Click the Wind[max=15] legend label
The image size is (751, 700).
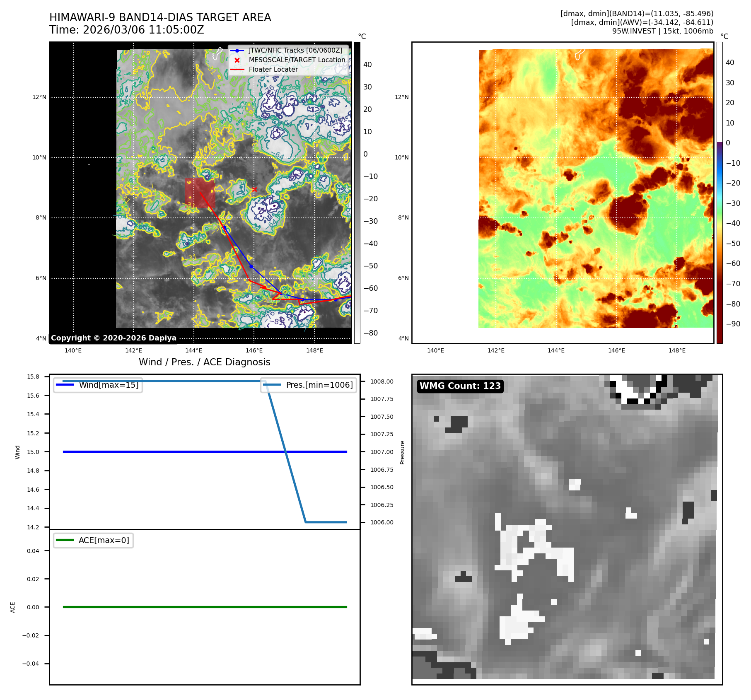click(x=109, y=385)
